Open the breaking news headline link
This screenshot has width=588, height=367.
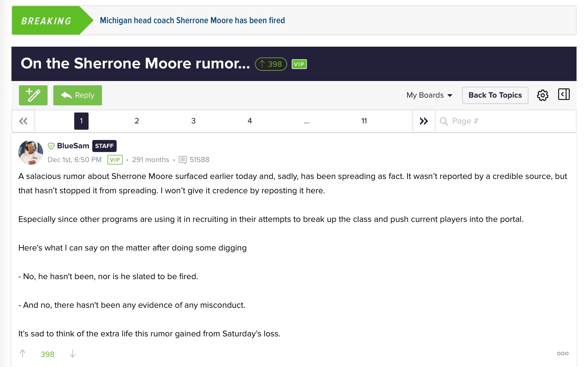[192, 21]
